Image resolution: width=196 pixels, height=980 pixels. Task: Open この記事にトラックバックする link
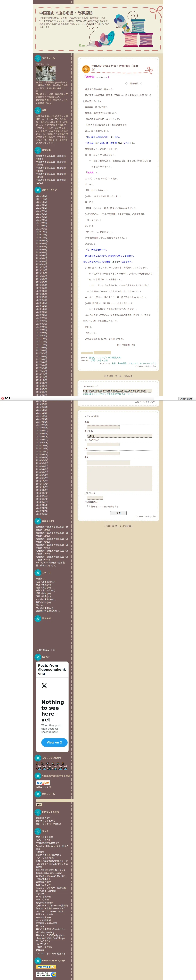(x=108, y=394)
